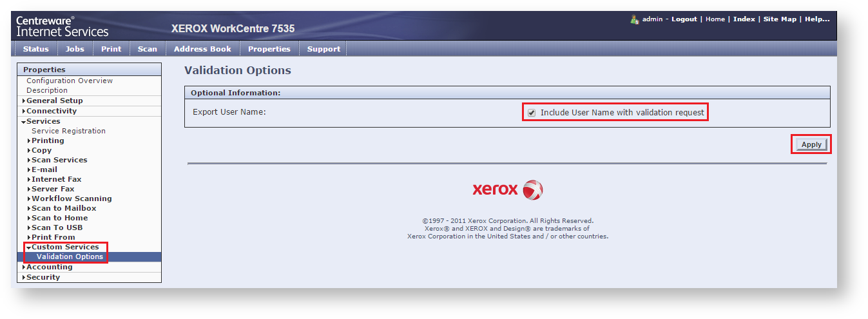Click the Xerox logo in footer
The image size is (868, 319).
coord(508,189)
